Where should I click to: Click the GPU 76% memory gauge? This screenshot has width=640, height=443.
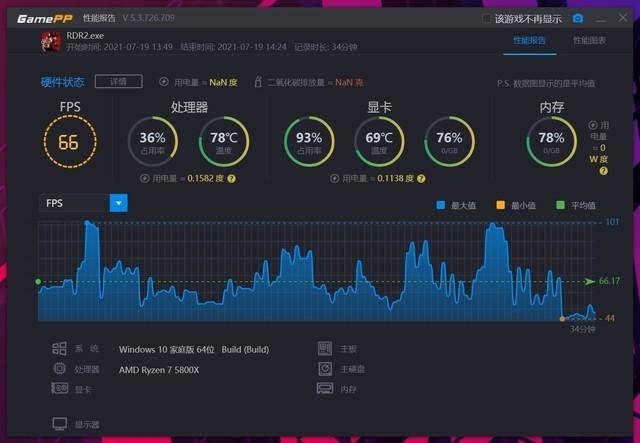tap(449, 142)
